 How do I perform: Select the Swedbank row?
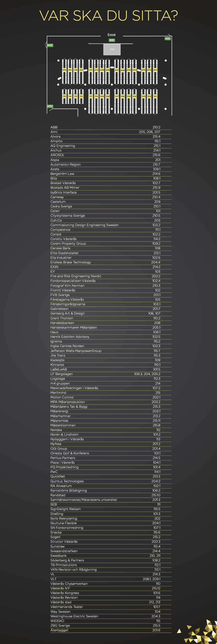[111, 556]
